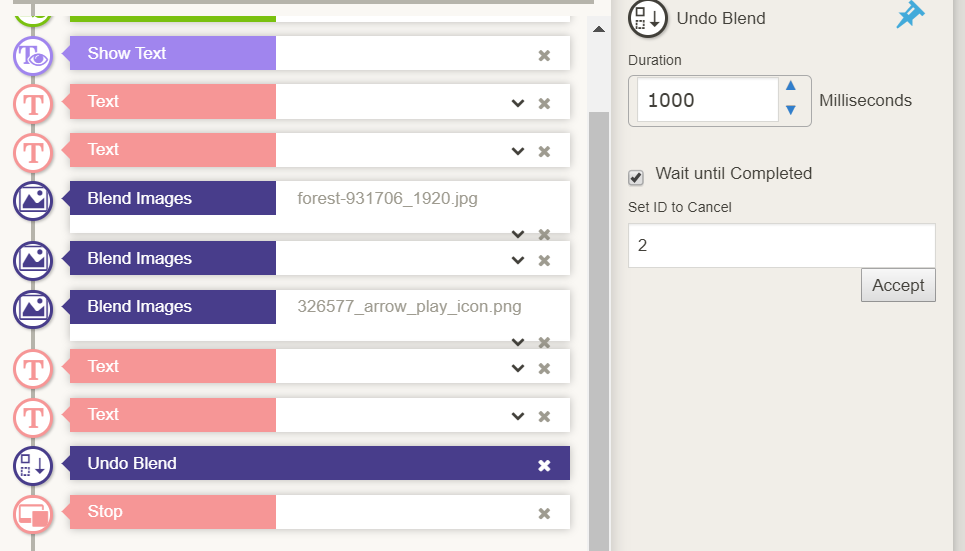Click the Undo Blend icon in the properties panel
Viewport: 965px width, 551px height.
pyautogui.click(x=647, y=18)
